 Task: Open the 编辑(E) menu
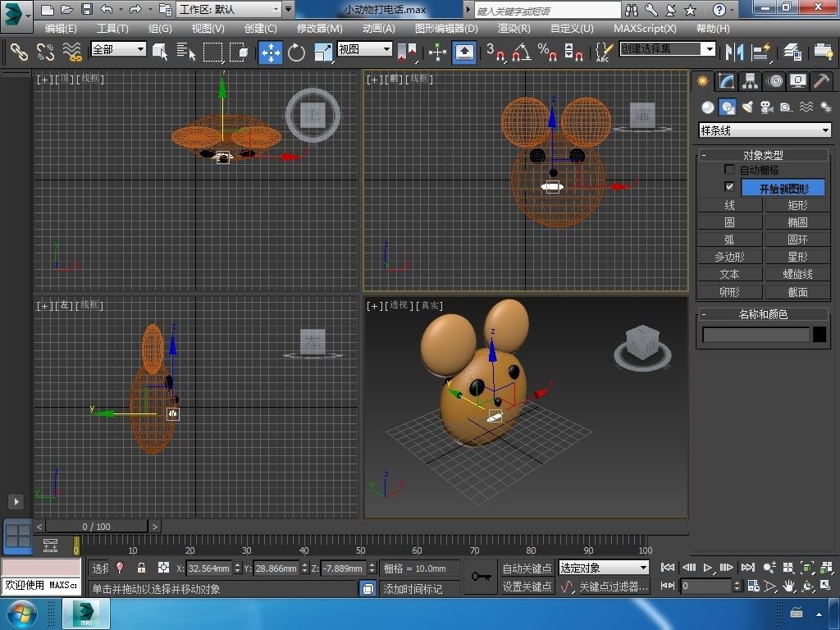(61, 29)
